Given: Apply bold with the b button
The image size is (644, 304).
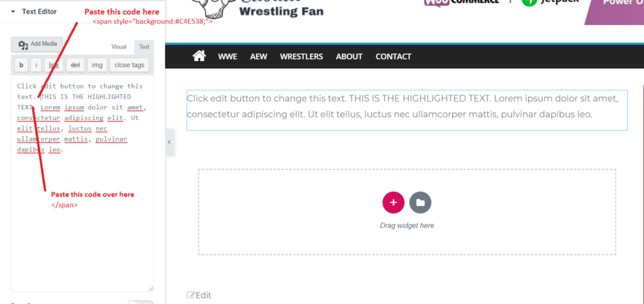Looking at the screenshot, I should pos(21,65).
